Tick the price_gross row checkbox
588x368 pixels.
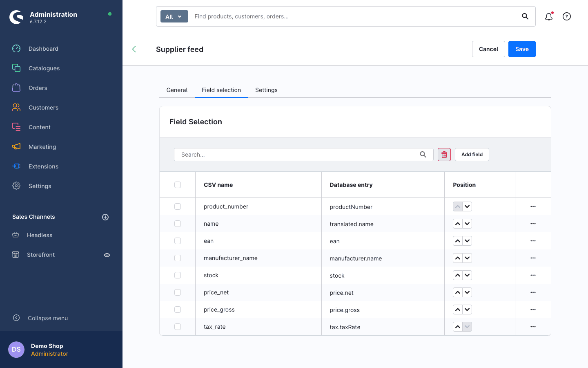(x=178, y=310)
